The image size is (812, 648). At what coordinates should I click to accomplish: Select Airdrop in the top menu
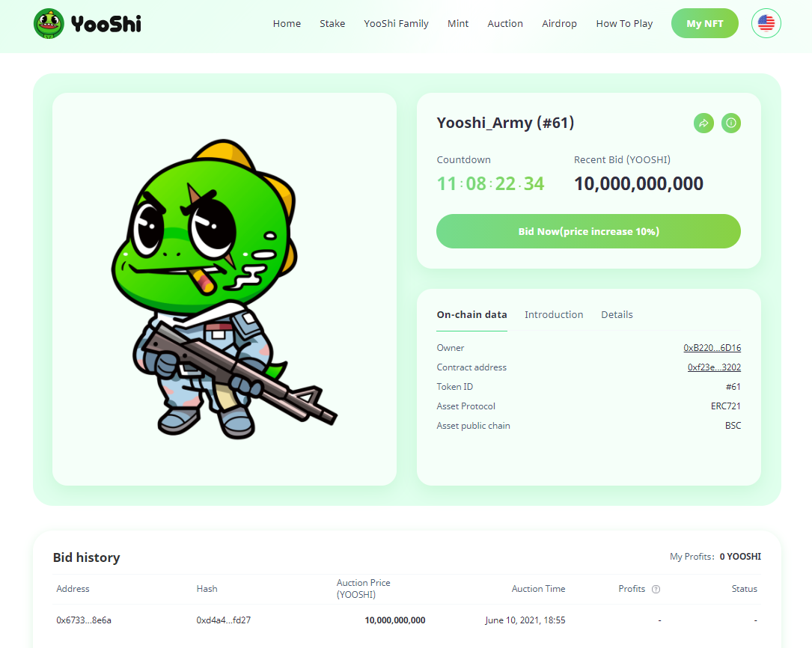coord(559,24)
